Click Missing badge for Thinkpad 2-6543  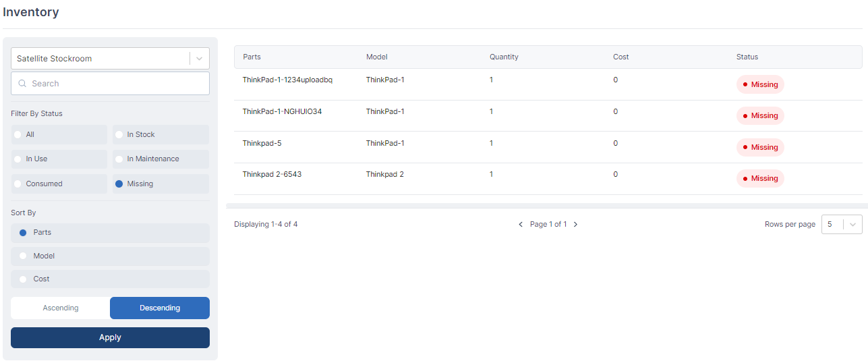760,179
